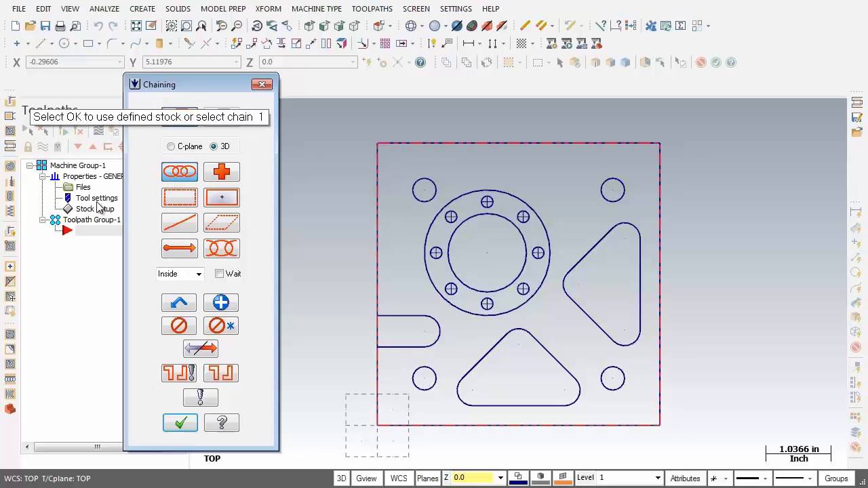Click the toolpath statistics sigma icon
This screenshot has width=868, height=488.
(x=680, y=26)
